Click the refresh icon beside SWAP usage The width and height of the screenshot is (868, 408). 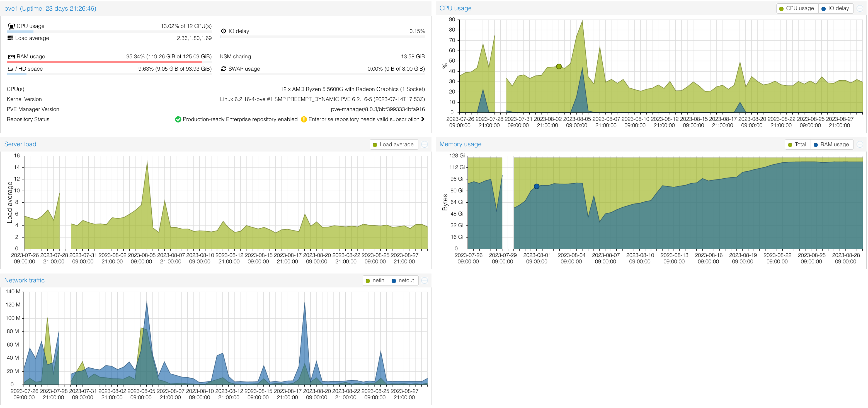pos(223,68)
